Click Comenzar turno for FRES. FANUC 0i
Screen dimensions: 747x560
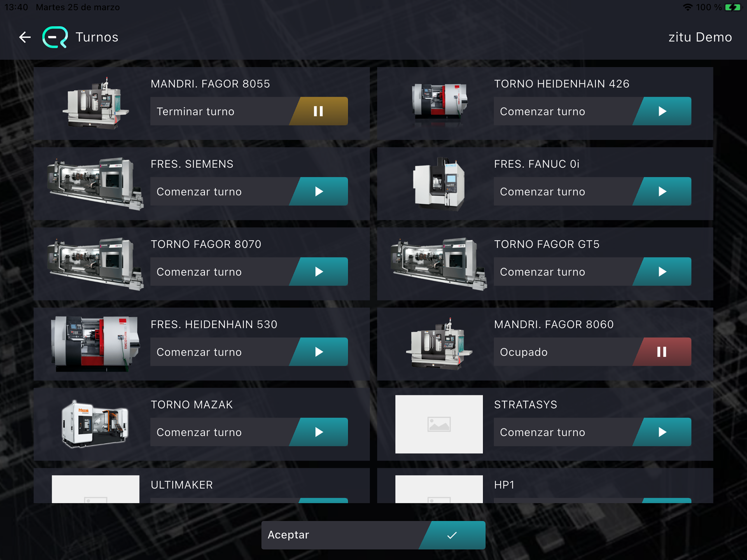coord(542,192)
